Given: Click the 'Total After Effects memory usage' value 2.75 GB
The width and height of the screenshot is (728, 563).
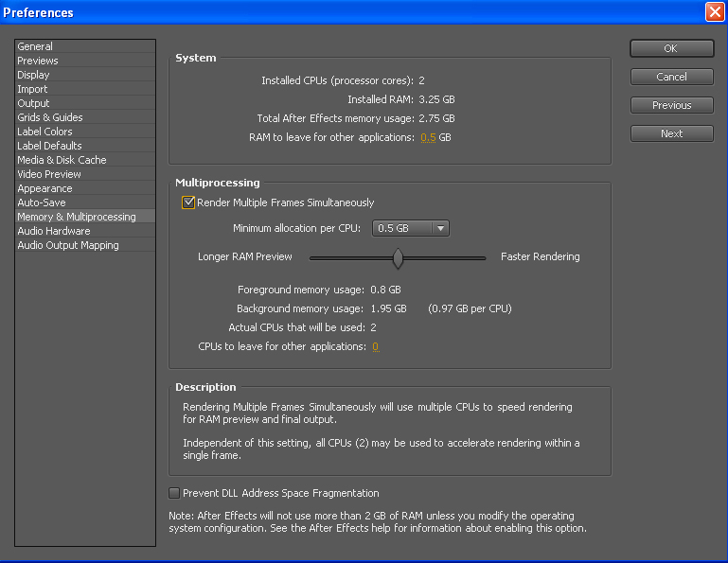Looking at the screenshot, I should 436,118.
